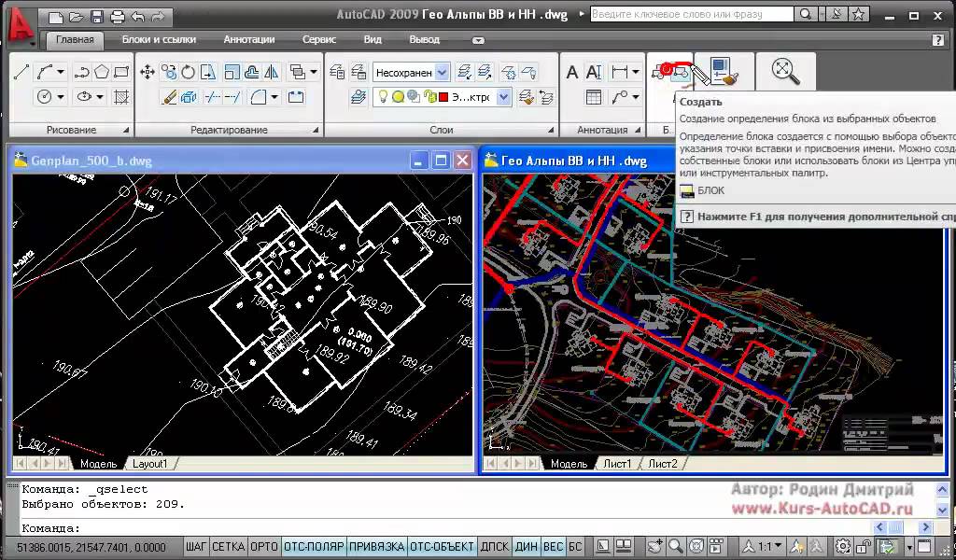956x560 pixels.
Task: Select the Circle tool
Action: point(45,97)
